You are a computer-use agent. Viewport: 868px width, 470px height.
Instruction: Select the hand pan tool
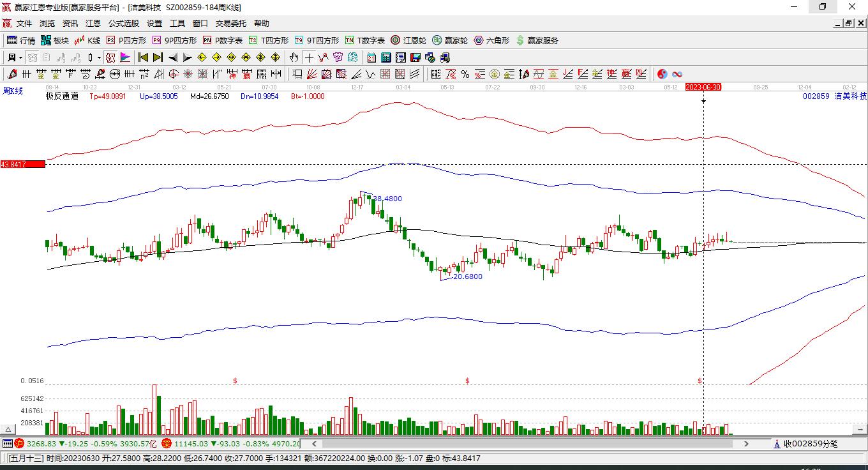coord(294,57)
